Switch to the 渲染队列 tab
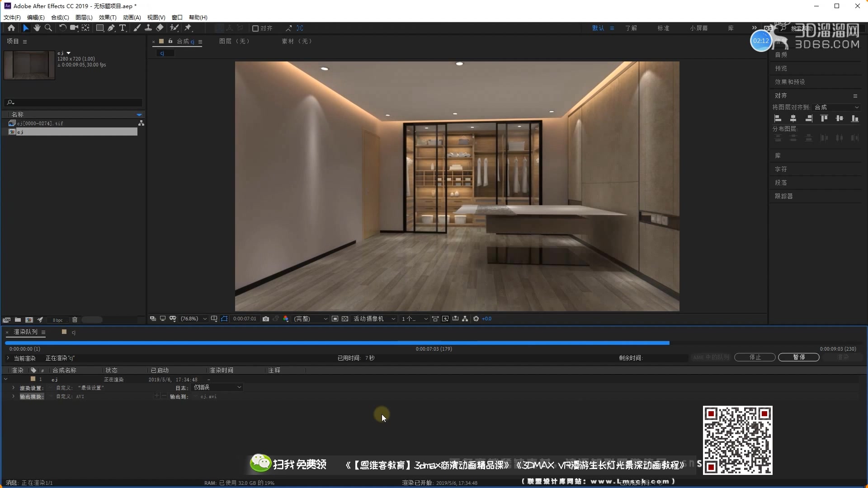The image size is (868, 488). pos(26,332)
